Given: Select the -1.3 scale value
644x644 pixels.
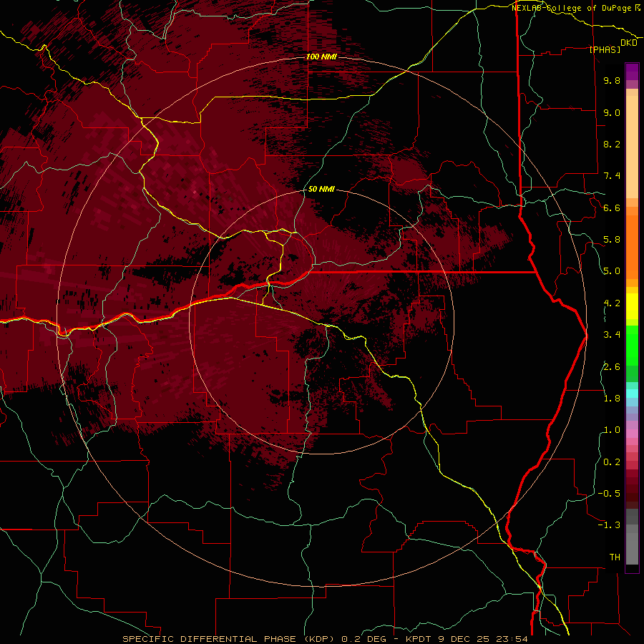Looking at the screenshot, I should point(609,525).
